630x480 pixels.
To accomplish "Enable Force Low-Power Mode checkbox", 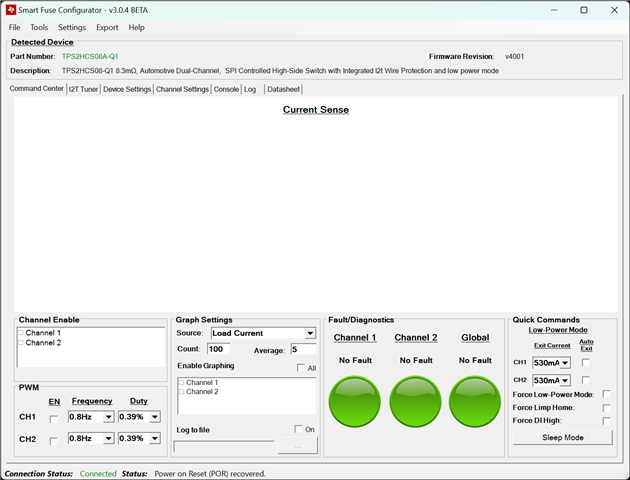I will click(x=606, y=394).
